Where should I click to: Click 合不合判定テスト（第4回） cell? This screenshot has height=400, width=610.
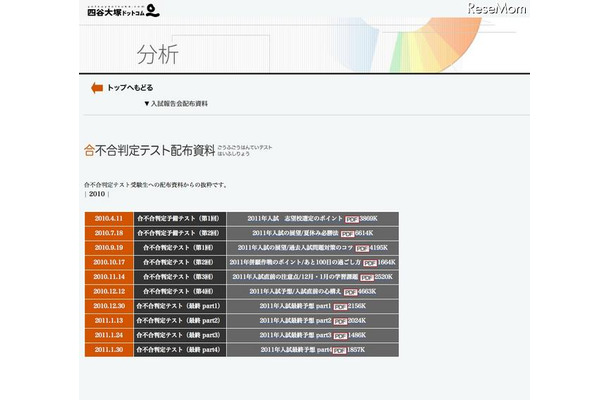pos(180,291)
